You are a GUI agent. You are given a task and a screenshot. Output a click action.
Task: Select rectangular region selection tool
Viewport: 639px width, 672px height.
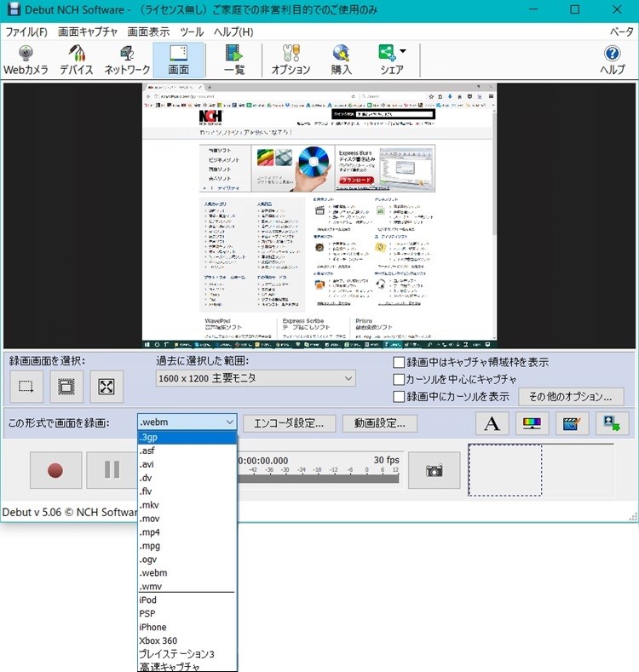(x=26, y=387)
